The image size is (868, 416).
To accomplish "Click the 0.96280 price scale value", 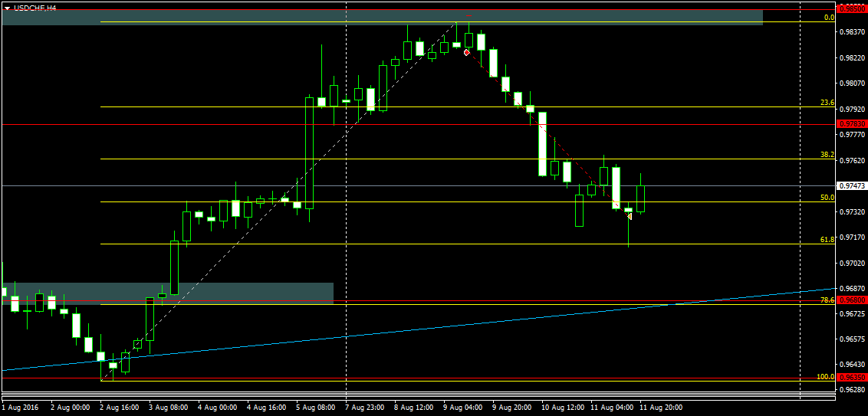I will coord(853,390).
